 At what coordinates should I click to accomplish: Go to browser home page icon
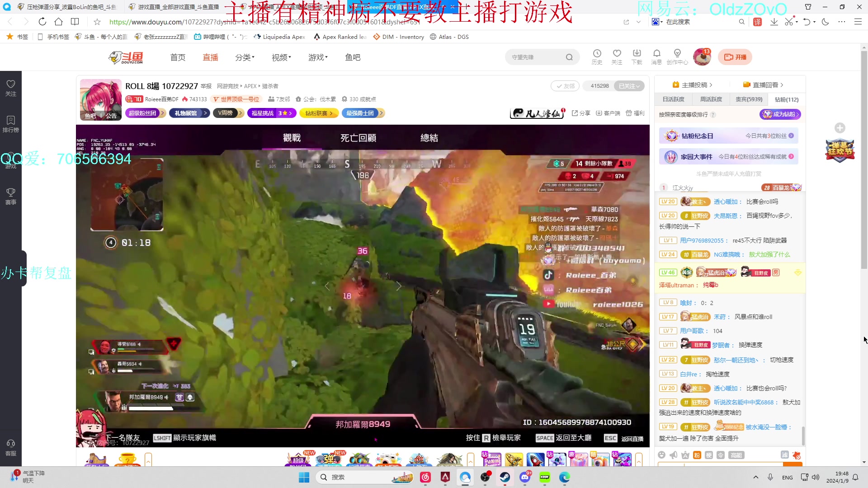pyautogui.click(x=58, y=22)
